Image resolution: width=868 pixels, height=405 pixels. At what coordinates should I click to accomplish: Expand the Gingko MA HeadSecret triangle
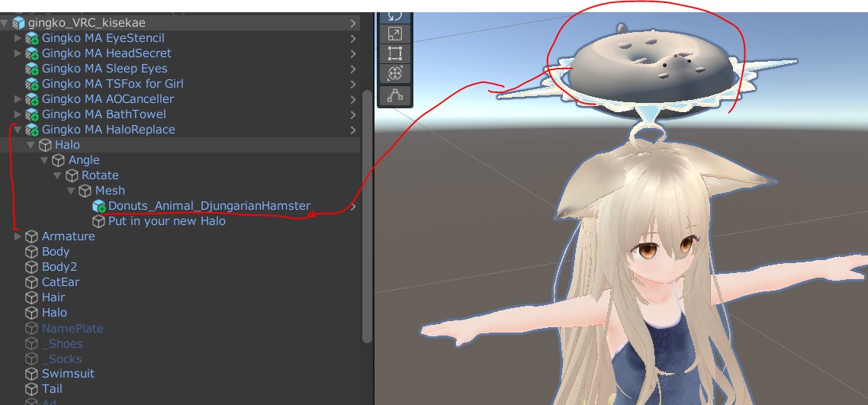pos(18,53)
